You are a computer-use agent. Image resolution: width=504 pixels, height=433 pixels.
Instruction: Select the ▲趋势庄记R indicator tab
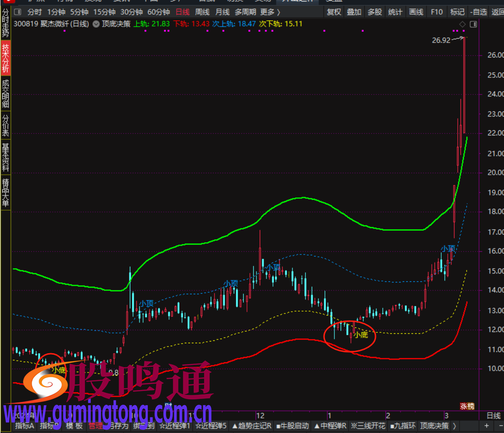pos(252,426)
